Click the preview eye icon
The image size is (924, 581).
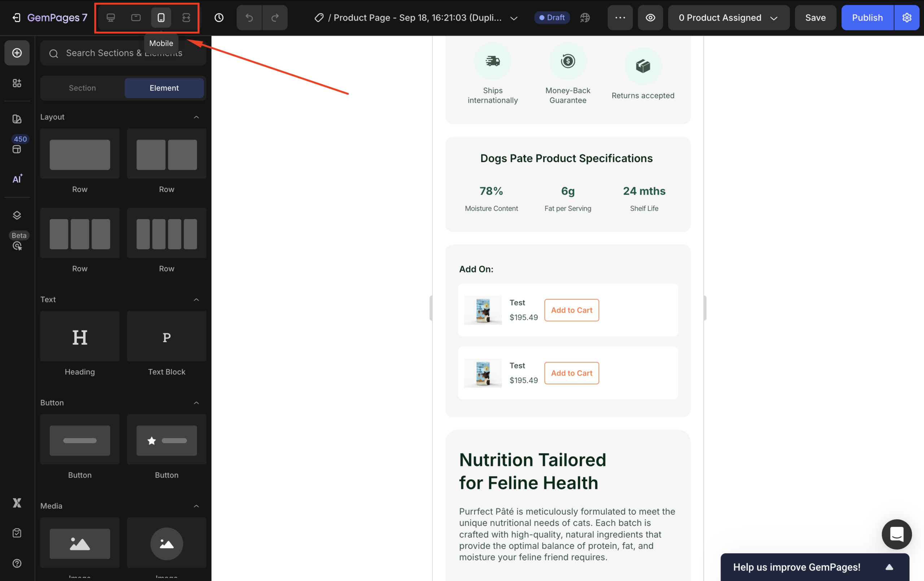click(650, 18)
